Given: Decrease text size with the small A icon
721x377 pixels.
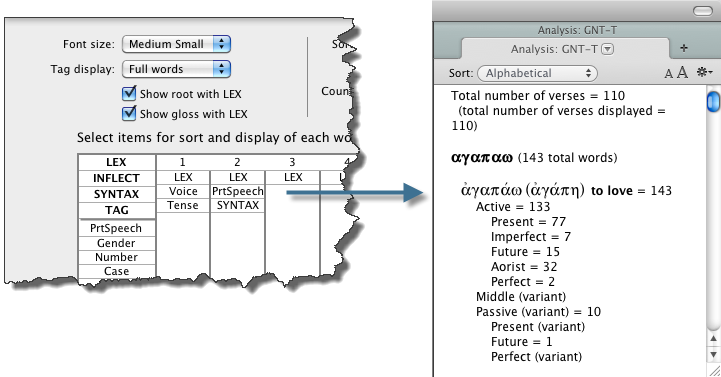Looking at the screenshot, I should [669, 74].
